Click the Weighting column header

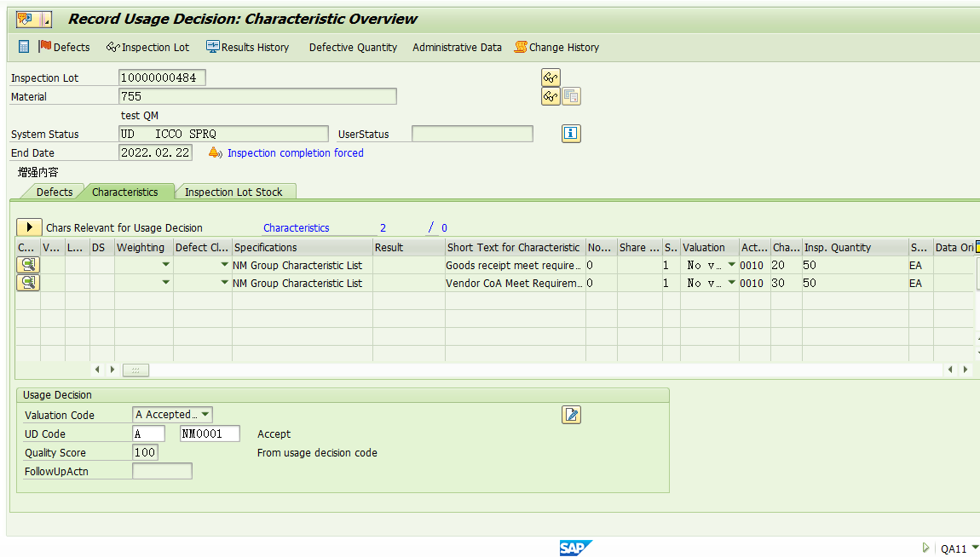pos(143,247)
